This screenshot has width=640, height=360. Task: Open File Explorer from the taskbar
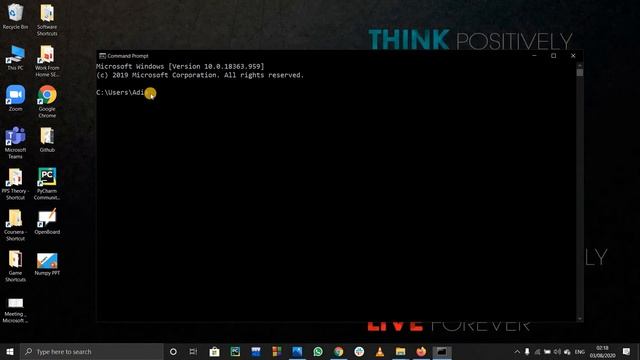click(400, 351)
